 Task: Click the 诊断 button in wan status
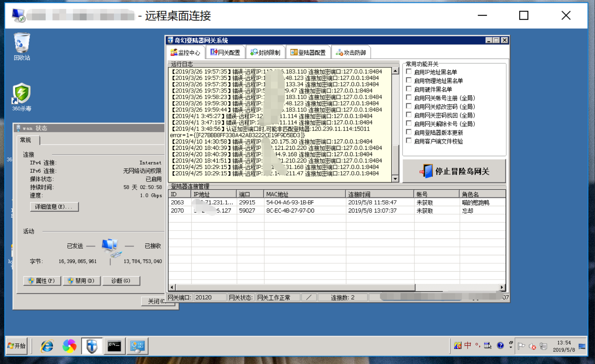[121, 281]
